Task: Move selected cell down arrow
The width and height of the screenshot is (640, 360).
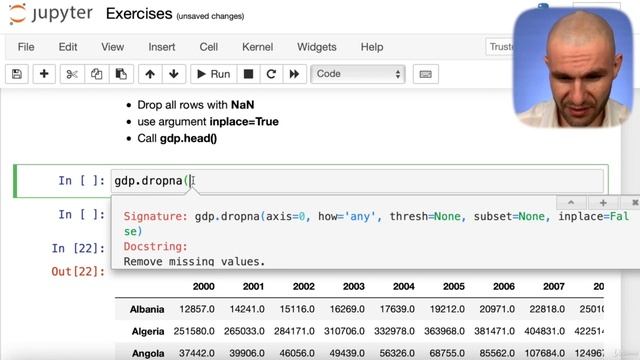Action: (x=174, y=74)
